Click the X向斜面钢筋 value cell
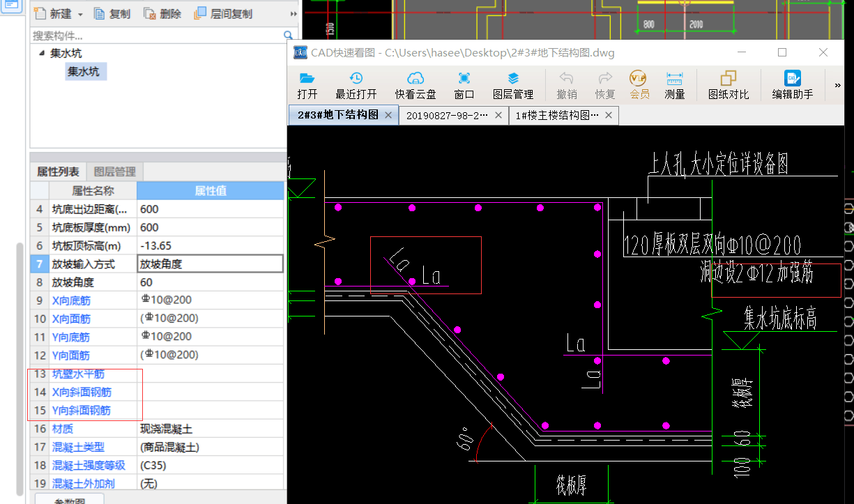The width and height of the screenshot is (854, 504). pyautogui.click(x=211, y=392)
